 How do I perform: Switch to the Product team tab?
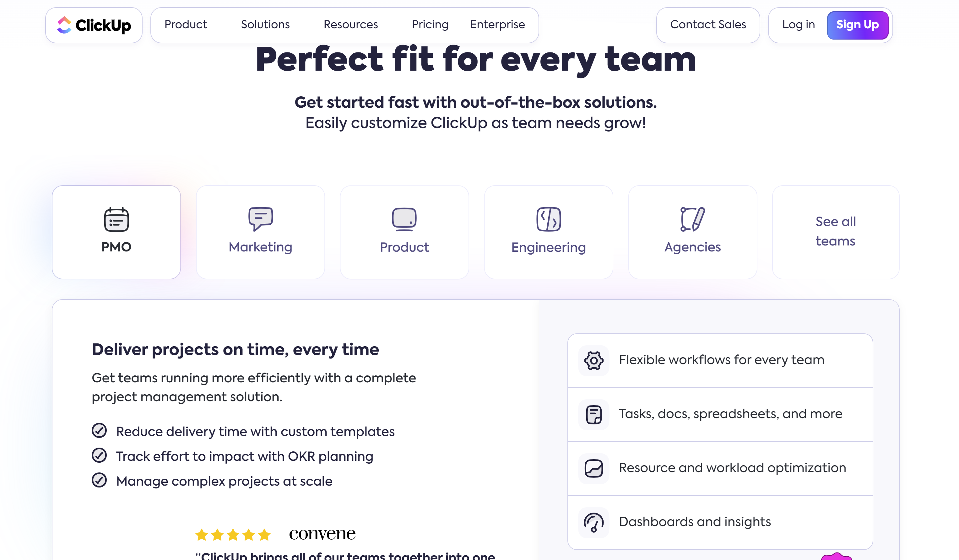tap(404, 232)
